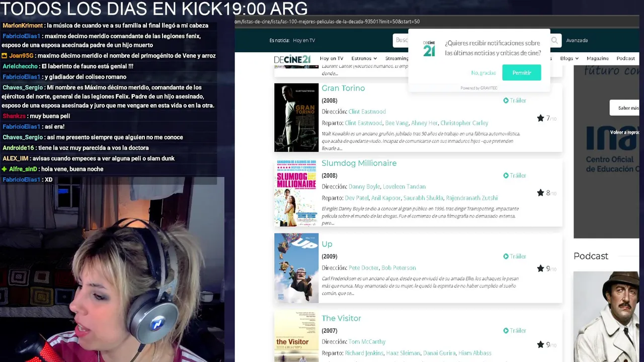Click chat username ALEX_IIM
Image resolution: width=644 pixels, height=362 pixels.
tap(16, 158)
